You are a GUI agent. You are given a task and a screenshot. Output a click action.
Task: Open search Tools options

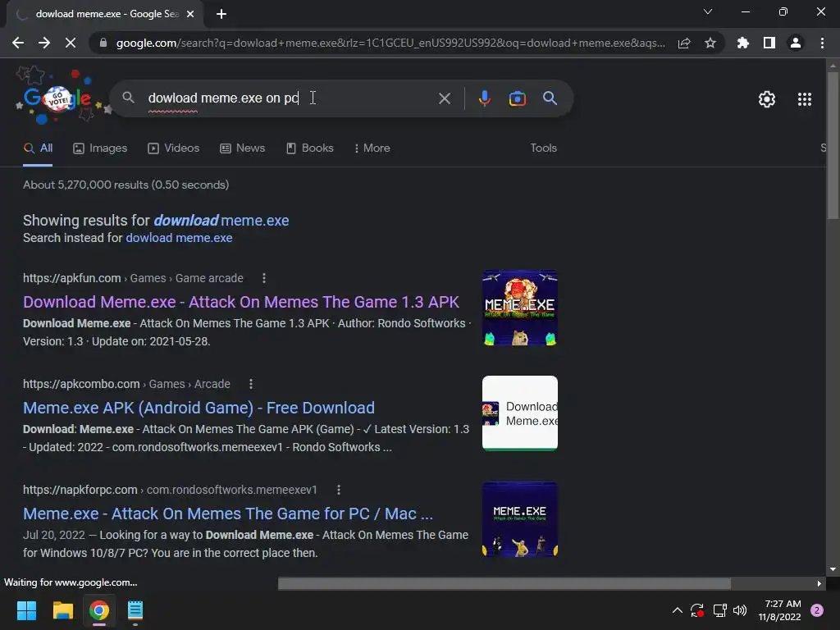click(543, 148)
